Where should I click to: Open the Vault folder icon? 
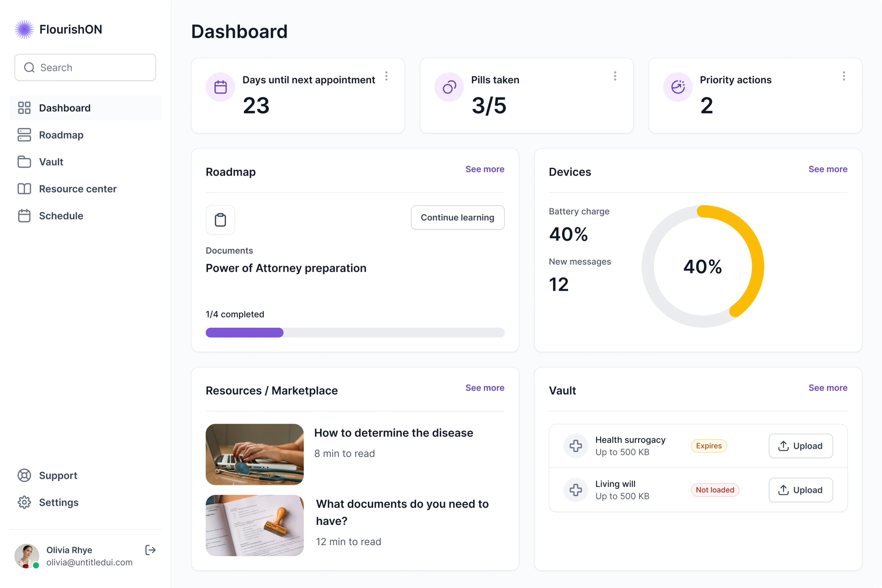click(x=24, y=162)
